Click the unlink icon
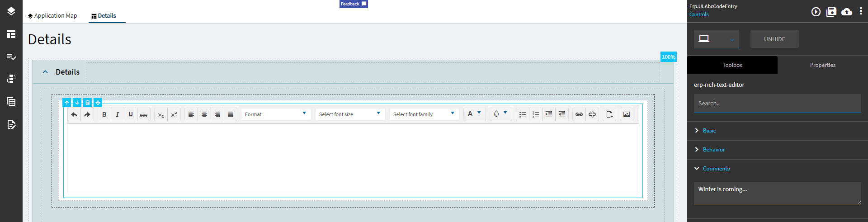This screenshot has height=222, width=868. [592, 114]
